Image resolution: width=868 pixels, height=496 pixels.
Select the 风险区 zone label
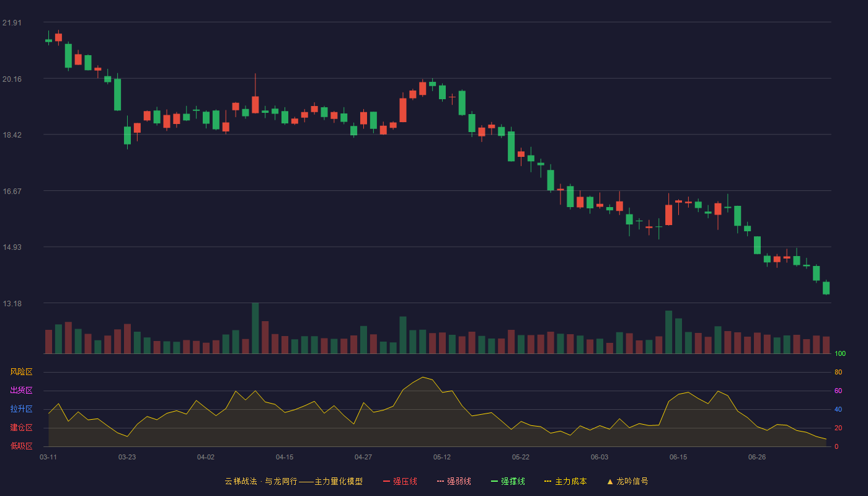point(21,372)
